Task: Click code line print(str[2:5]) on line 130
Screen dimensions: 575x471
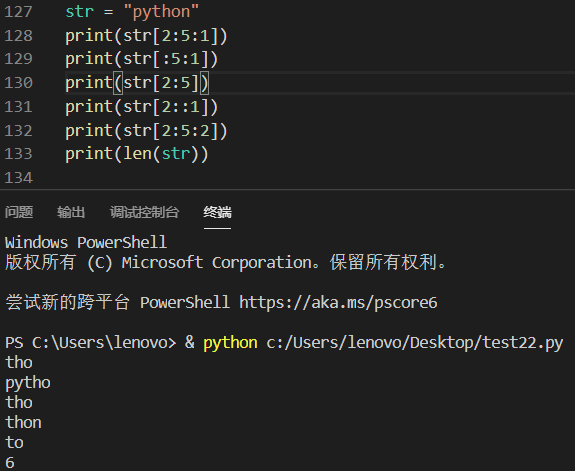Action: (x=137, y=83)
